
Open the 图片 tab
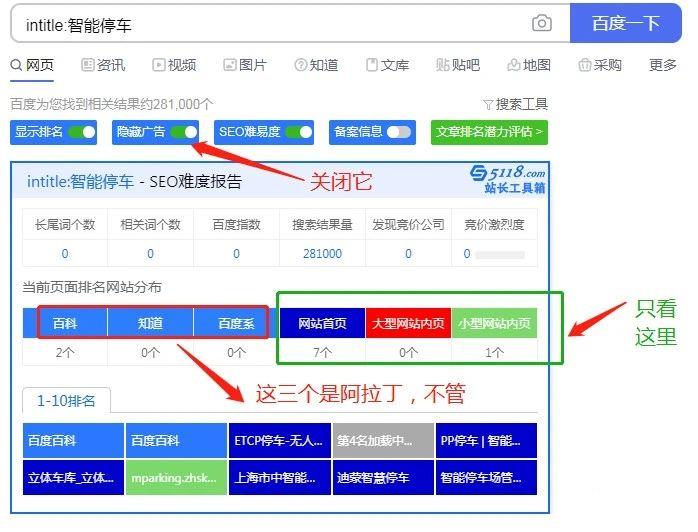pos(245,65)
